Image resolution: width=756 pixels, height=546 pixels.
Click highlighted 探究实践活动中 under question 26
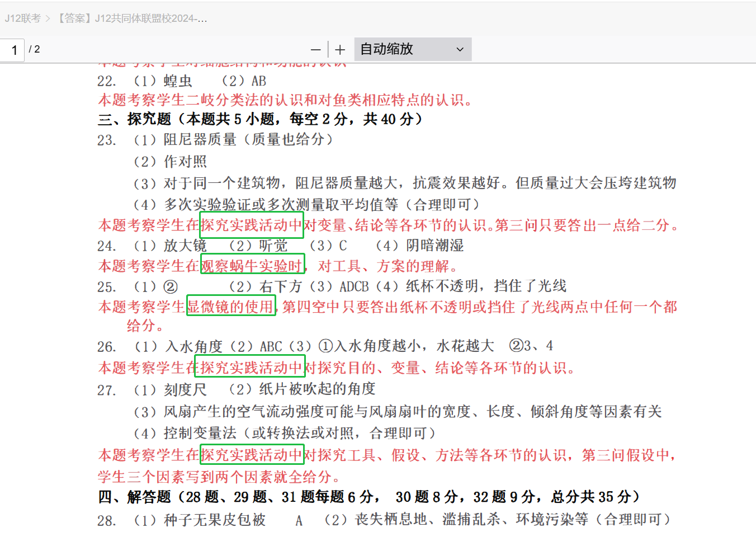(250, 368)
